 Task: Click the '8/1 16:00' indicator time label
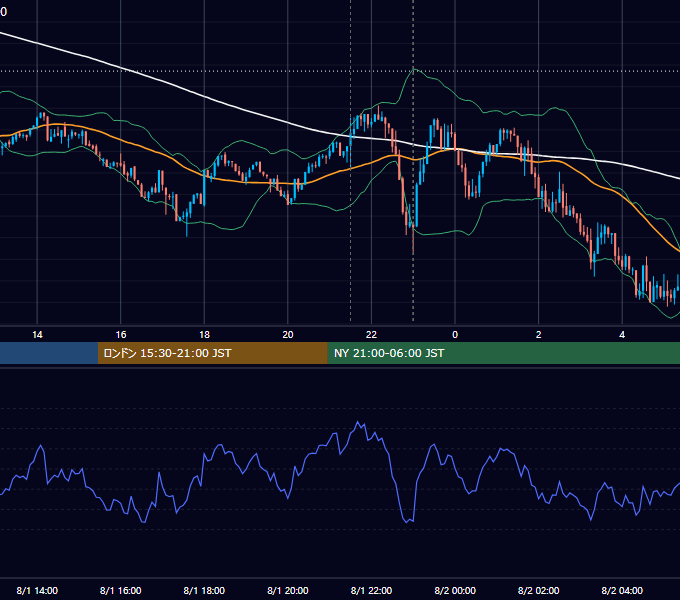[121, 590]
